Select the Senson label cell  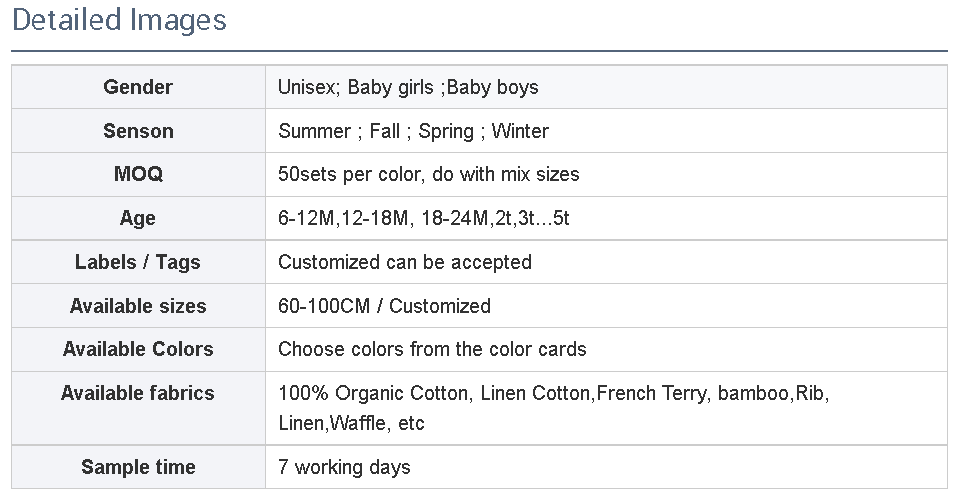(138, 131)
